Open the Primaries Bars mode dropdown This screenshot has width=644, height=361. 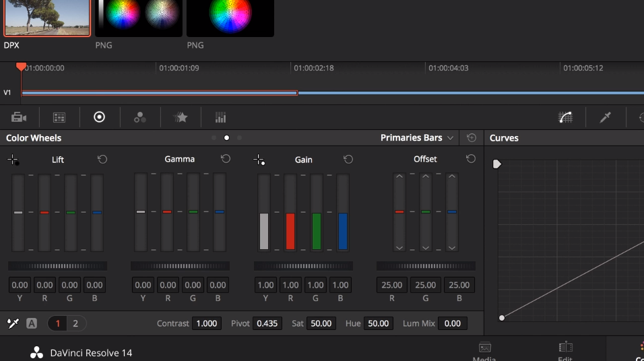coord(417,137)
